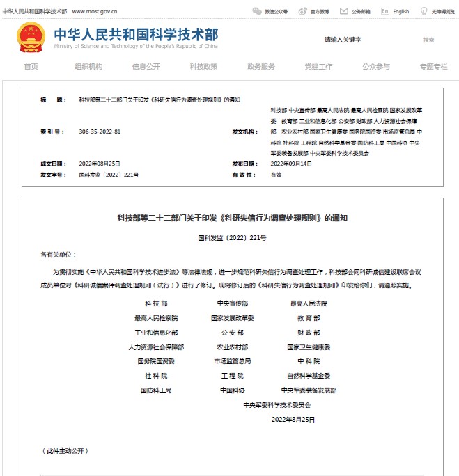Click the English language link text
Viewport: 459px width, 476px height.
click(401, 11)
